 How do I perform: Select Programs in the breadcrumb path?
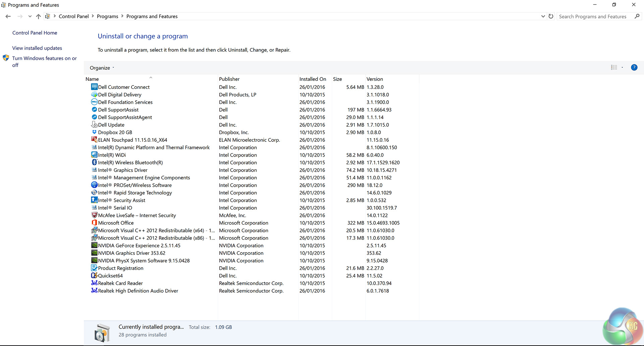(x=107, y=16)
